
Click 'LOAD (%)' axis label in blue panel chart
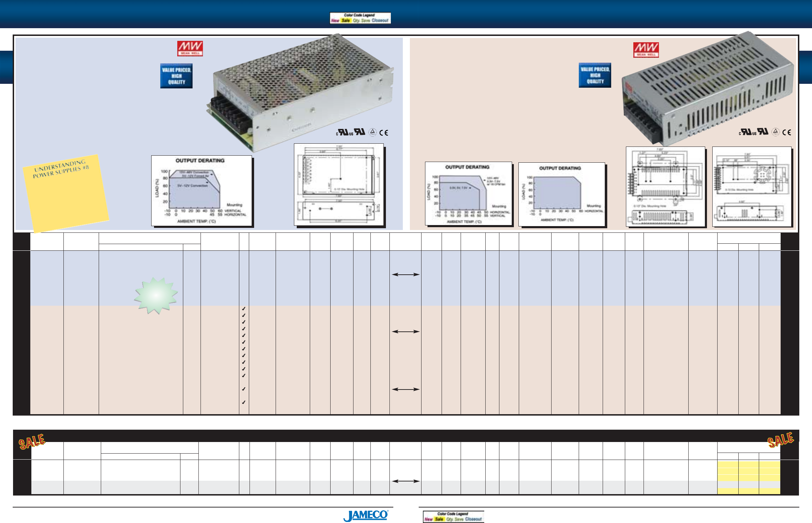(x=157, y=188)
